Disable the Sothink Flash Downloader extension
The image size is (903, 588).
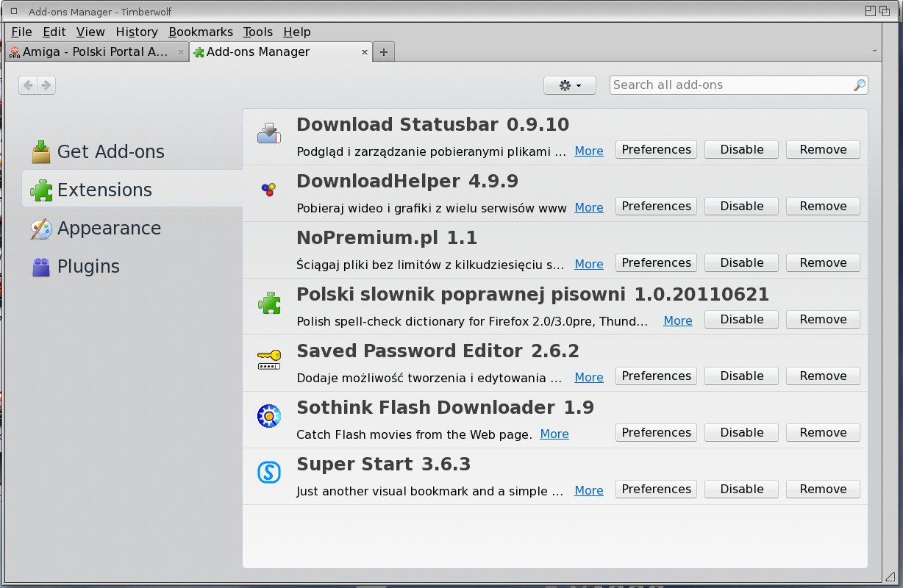click(x=742, y=433)
